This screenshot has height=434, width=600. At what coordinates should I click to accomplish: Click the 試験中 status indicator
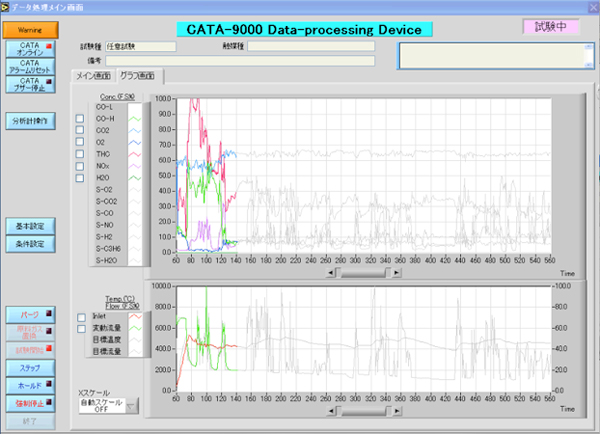click(551, 26)
